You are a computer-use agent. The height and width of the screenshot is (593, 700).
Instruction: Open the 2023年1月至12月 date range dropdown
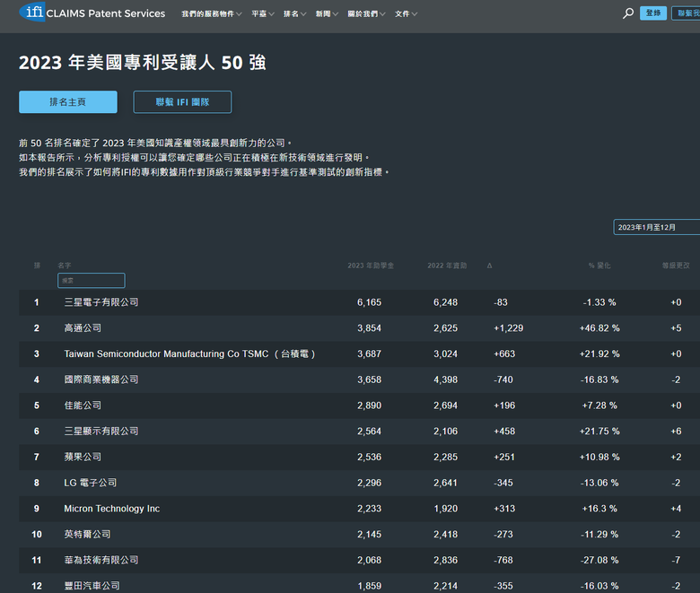coord(656,227)
